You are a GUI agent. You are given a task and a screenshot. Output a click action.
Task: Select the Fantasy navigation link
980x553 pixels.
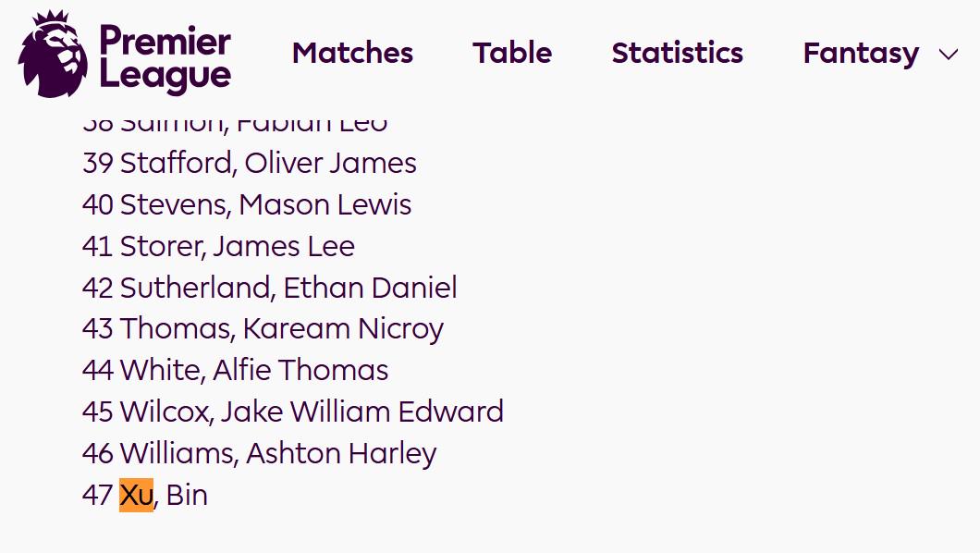tap(860, 54)
